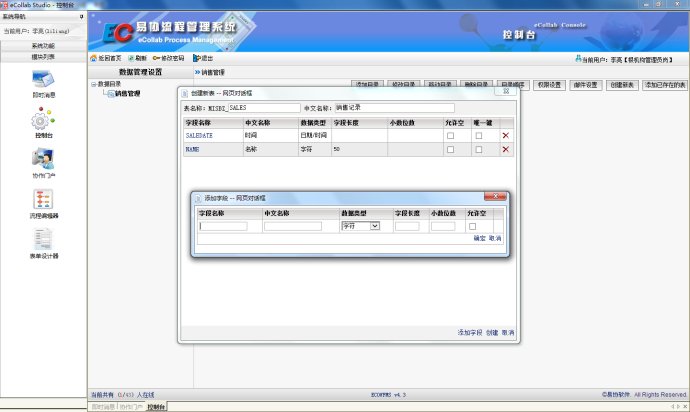Click the 修改密码 key icon

coord(156,58)
